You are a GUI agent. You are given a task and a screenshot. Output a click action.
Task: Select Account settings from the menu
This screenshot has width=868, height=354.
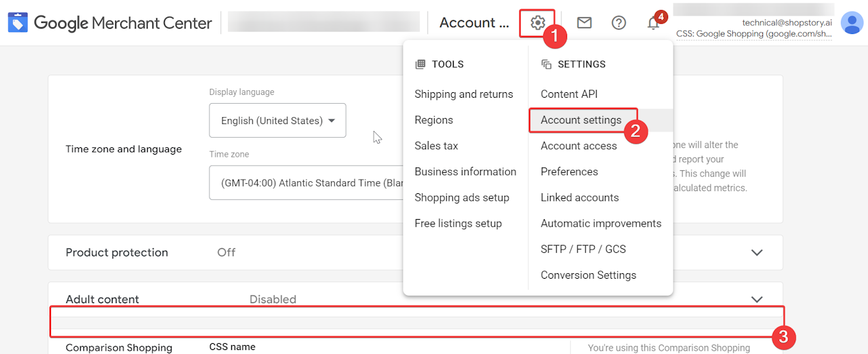coord(581,120)
